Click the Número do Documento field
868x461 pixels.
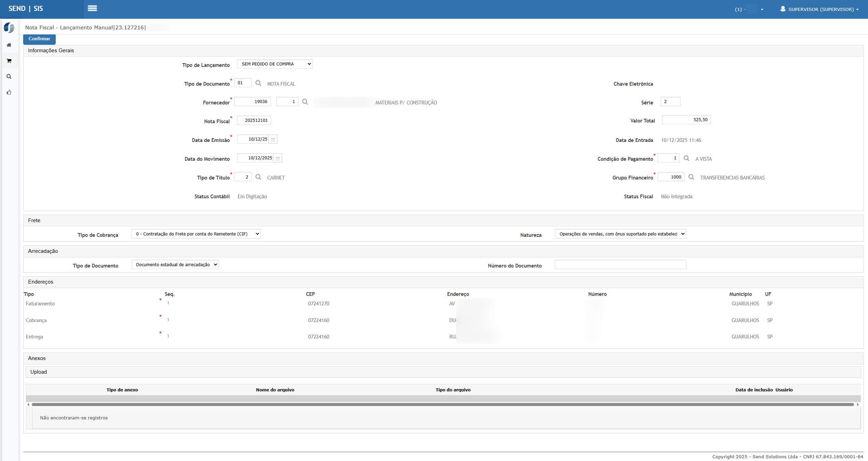[620, 265]
